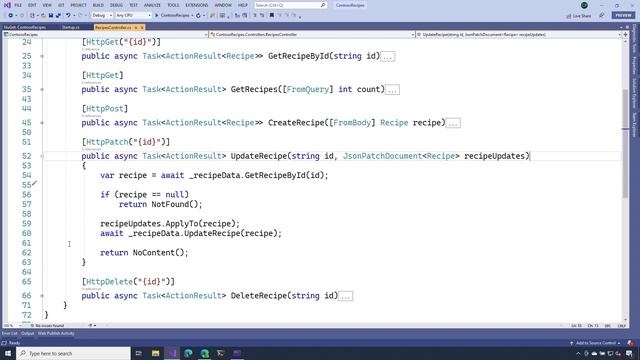Image resolution: width=640 pixels, height=360 pixels.
Task: Switch to the NuGet: ContosoRecipes tab
Action: pos(25,27)
